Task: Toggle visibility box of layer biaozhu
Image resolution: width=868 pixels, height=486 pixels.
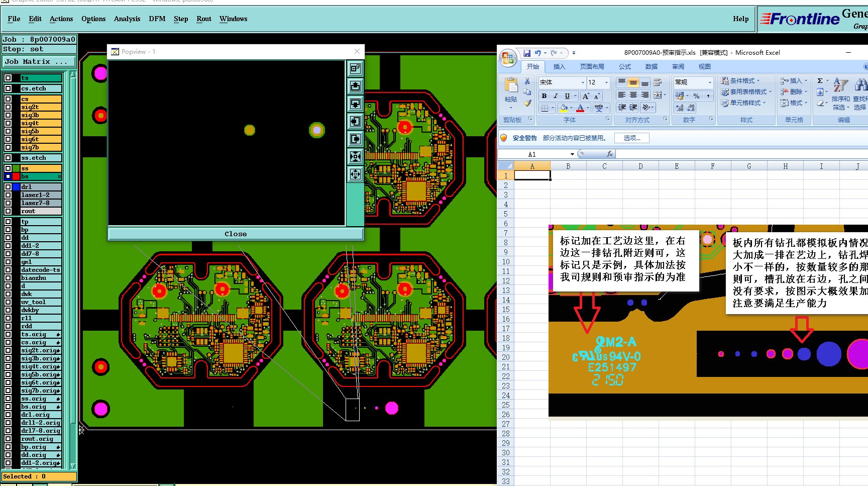Action: 8,278
